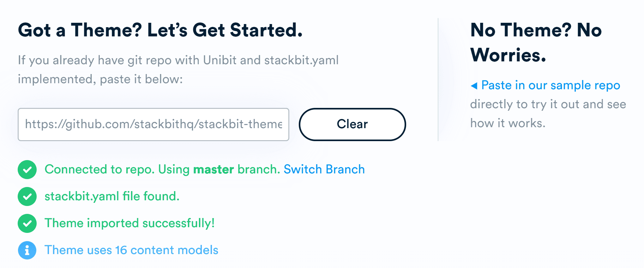Image resolution: width=644 pixels, height=268 pixels.
Task: Click the green checkmark beside stackbit.yaml file found
Action: coord(27,196)
